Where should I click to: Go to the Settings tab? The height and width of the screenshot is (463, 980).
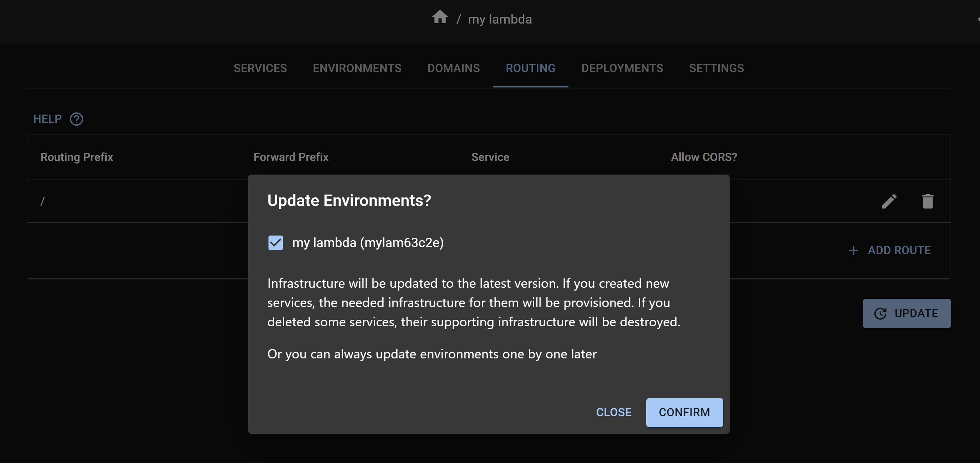tap(716, 68)
